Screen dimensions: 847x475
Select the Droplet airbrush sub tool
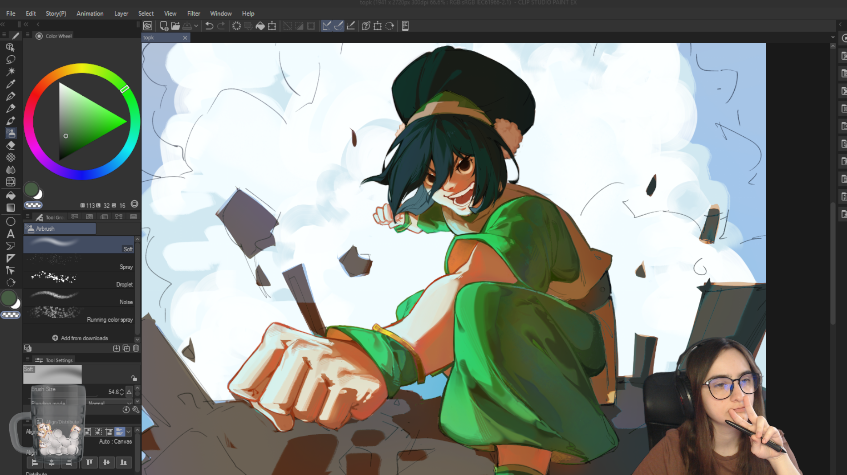click(78, 279)
